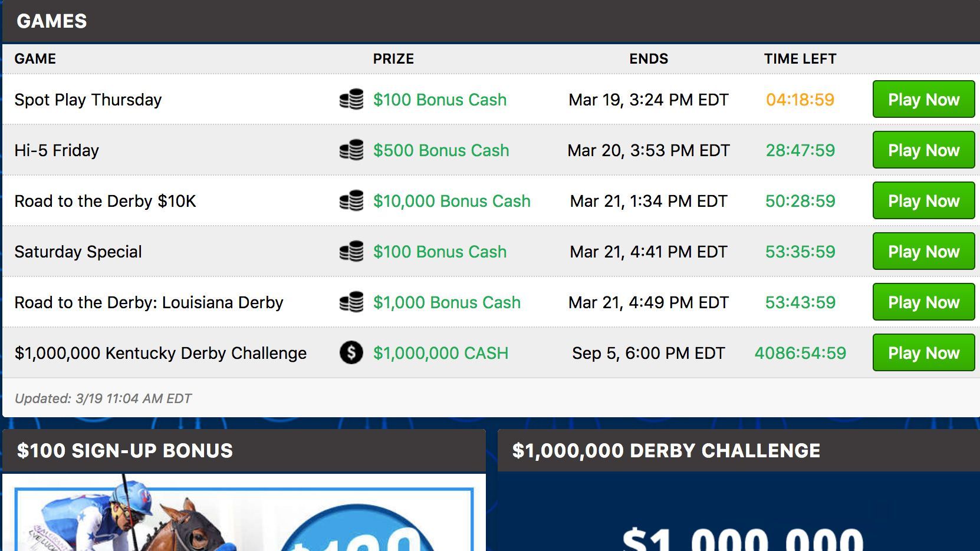This screenshot has width=980, height=551.
Task: Click the $100 Sign-Up Bonus jockey banner
Action: [x=244, y=519]
